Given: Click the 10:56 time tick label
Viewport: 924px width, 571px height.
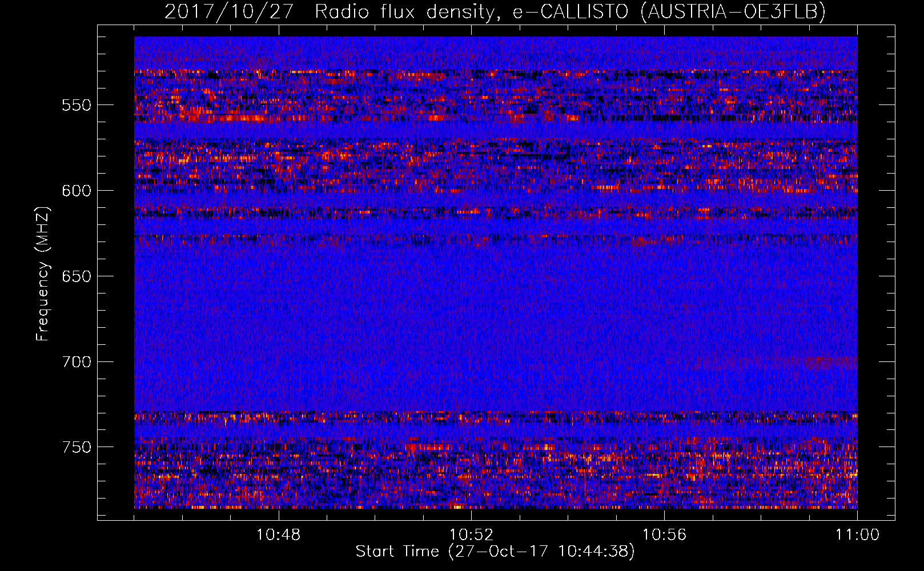Looking at the screenshot, I should pyautogui.click(x=664, y=535).
